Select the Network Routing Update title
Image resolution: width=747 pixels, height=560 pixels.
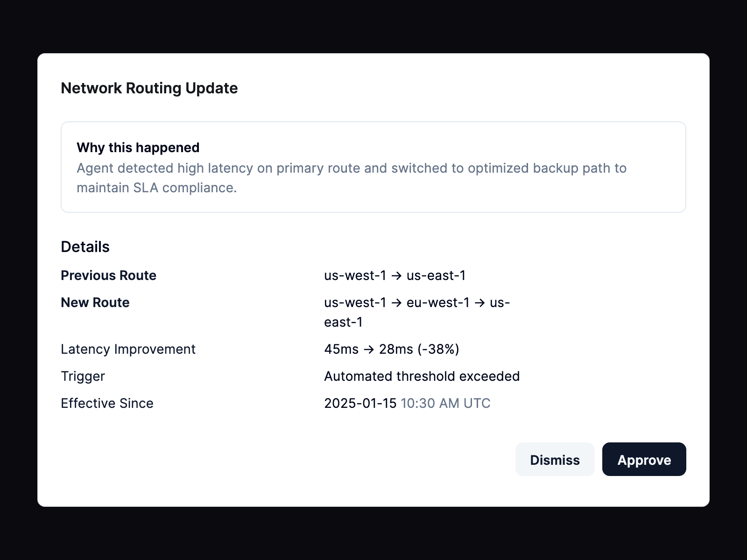(x=149, y=88)
